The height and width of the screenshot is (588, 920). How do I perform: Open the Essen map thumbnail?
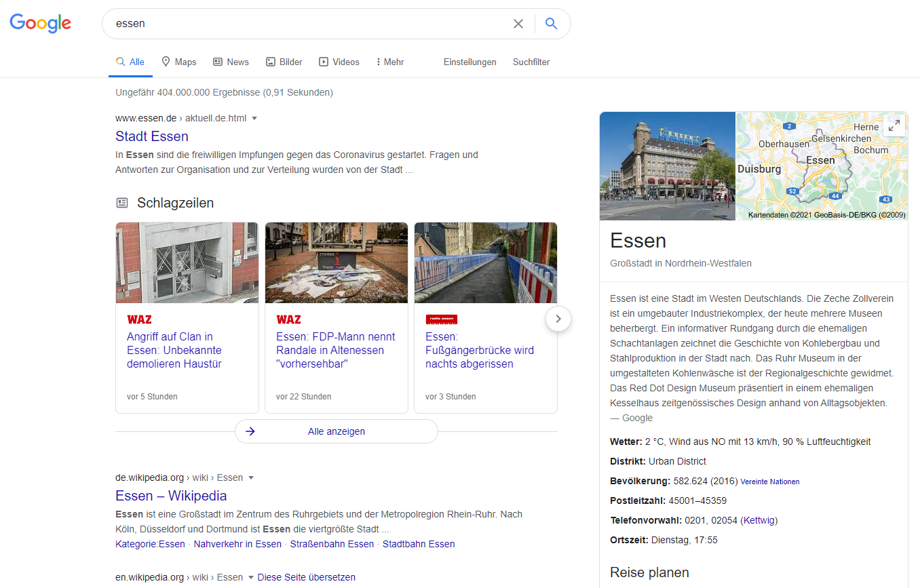tap(822, 166)
